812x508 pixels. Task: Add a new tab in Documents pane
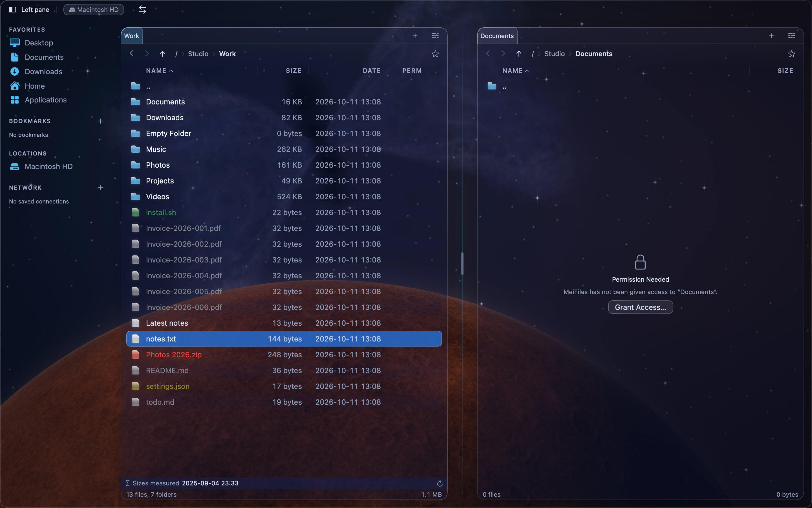coord(771,36)
